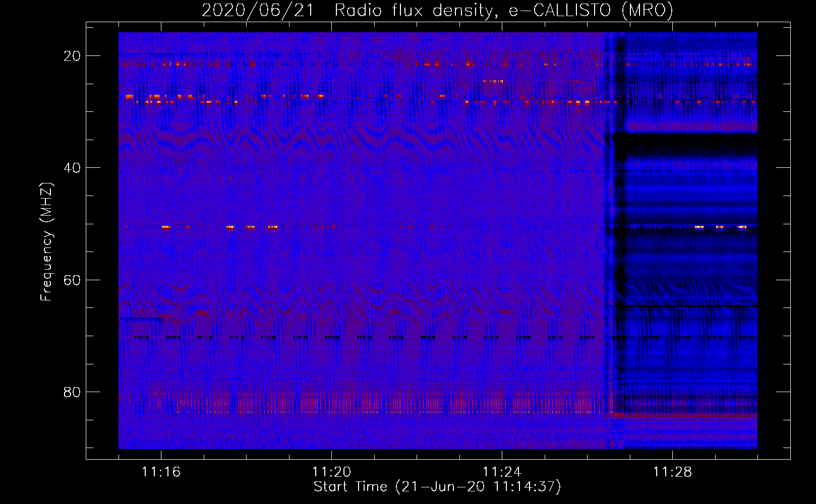Click the 60 MHz y-axis tick label
Screen dimensions: 816x504
72,280
